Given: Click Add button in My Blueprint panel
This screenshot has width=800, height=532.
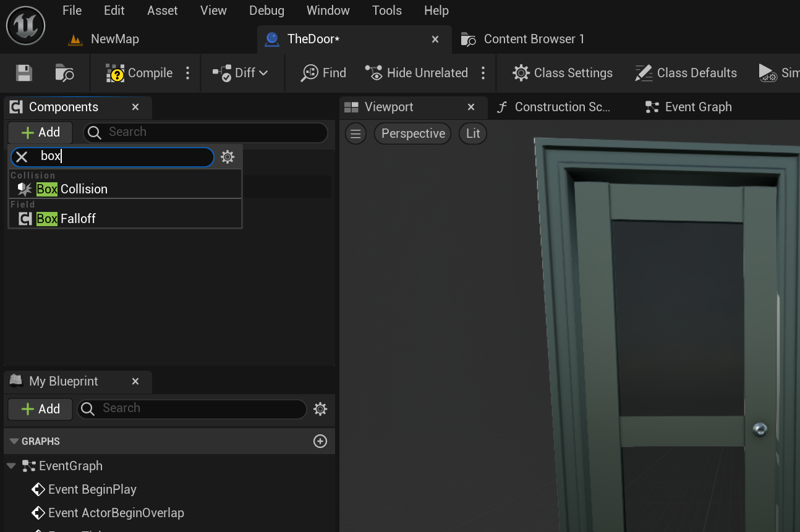Looking at the screenshot, I should [x=40, y=409].
